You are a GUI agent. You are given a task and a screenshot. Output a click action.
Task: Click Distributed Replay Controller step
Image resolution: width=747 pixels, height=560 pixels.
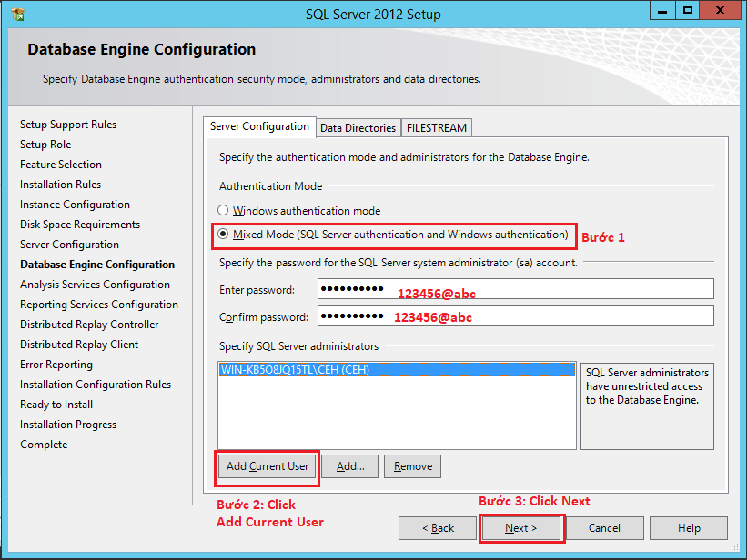tap(89, 325)
